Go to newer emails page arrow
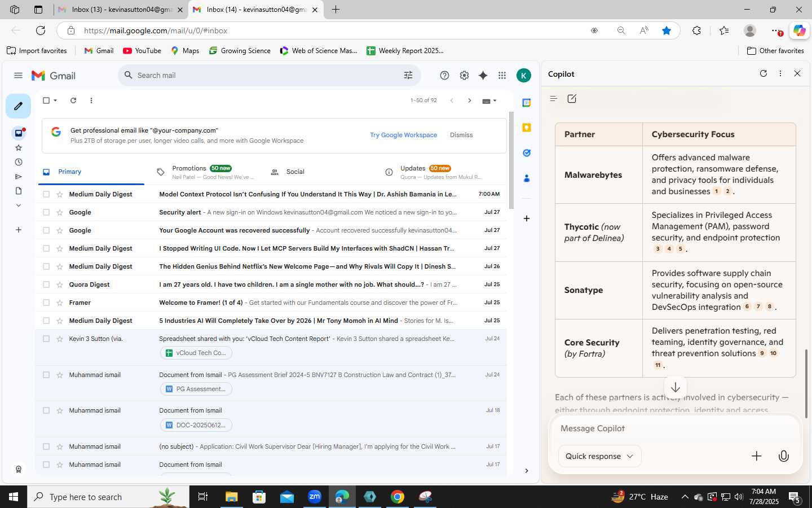 (452, 100)
